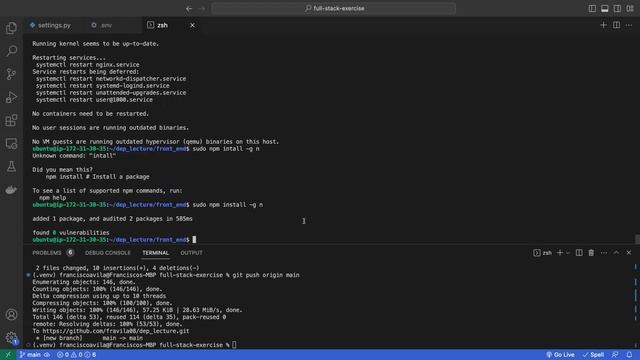Go back with the navigation arrow
640x360 pixels.
[x=189, y=9]
